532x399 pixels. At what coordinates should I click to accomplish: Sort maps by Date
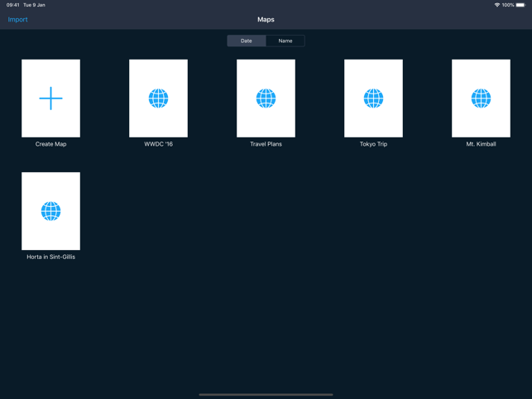247,41
